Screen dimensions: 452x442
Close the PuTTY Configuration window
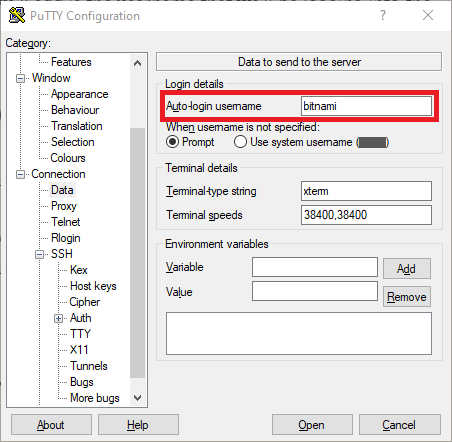click(428, 15)
